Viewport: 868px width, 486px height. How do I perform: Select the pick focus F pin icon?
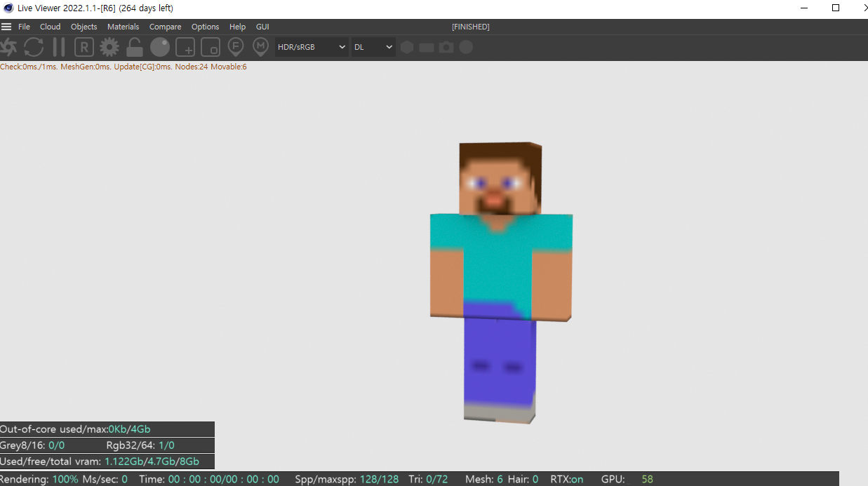pyautogui.click(x=236, y=47)
